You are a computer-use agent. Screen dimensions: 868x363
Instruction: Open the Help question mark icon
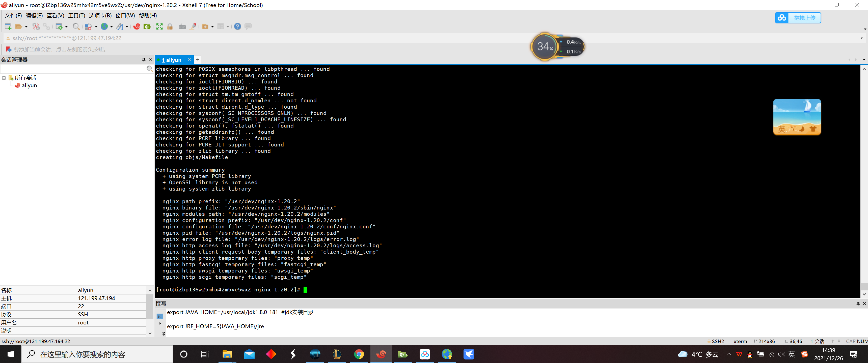pos(237,27)
